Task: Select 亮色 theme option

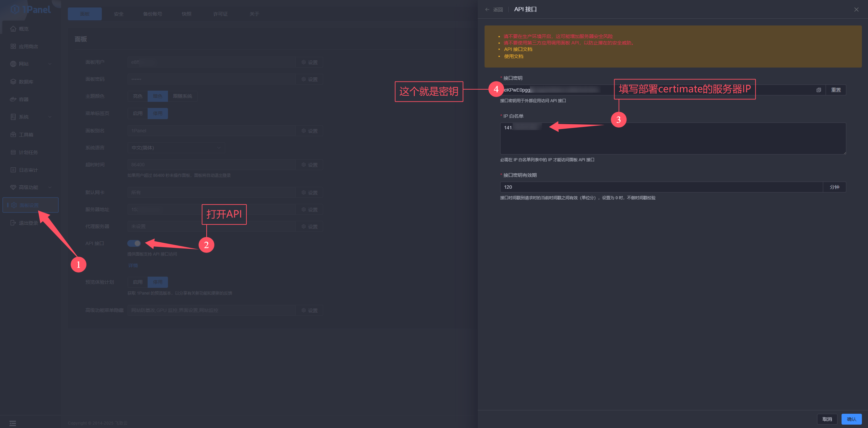Action: click(138, 96)
